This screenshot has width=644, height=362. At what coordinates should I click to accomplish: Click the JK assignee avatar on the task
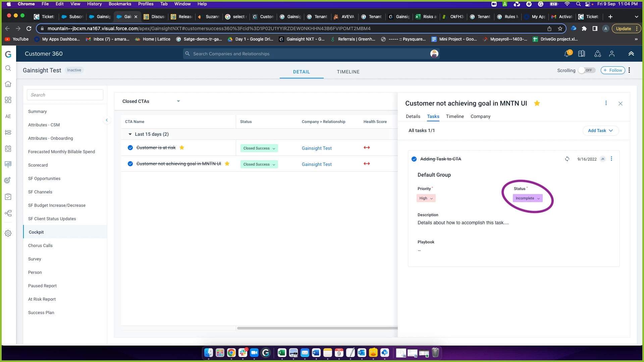[x=603, y=159]
